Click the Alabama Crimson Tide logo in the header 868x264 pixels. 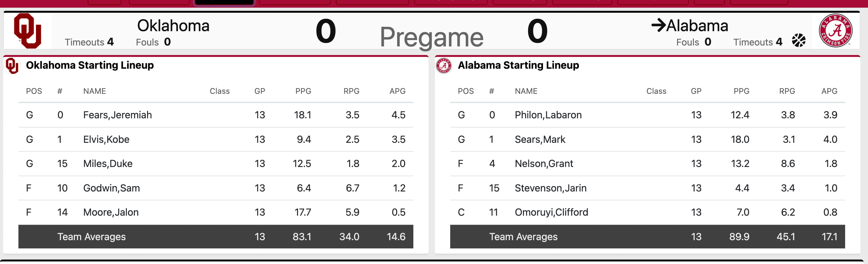tap(835, 31)
